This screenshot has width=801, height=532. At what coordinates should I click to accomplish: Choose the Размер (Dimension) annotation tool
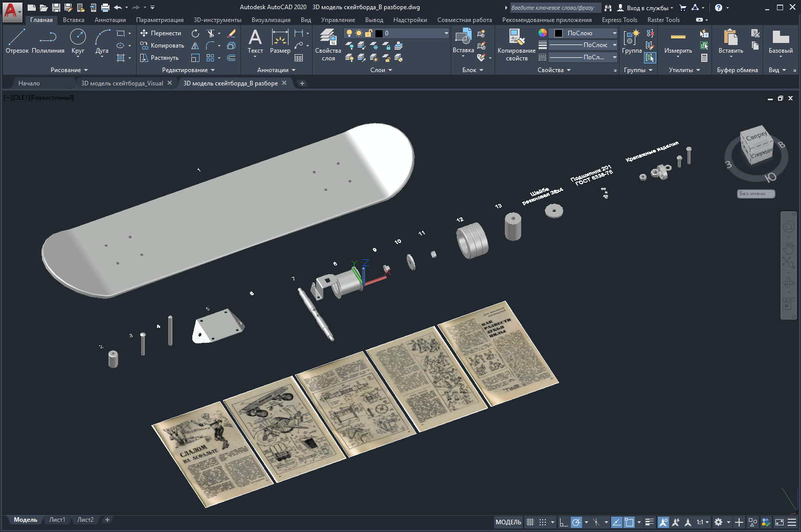click(280, 41)
